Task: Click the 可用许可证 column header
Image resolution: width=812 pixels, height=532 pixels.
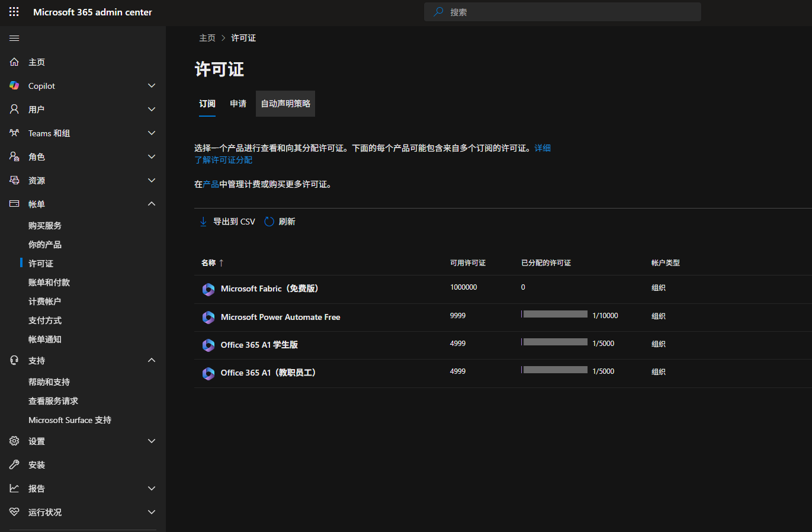Action: [x=468, y=263]
